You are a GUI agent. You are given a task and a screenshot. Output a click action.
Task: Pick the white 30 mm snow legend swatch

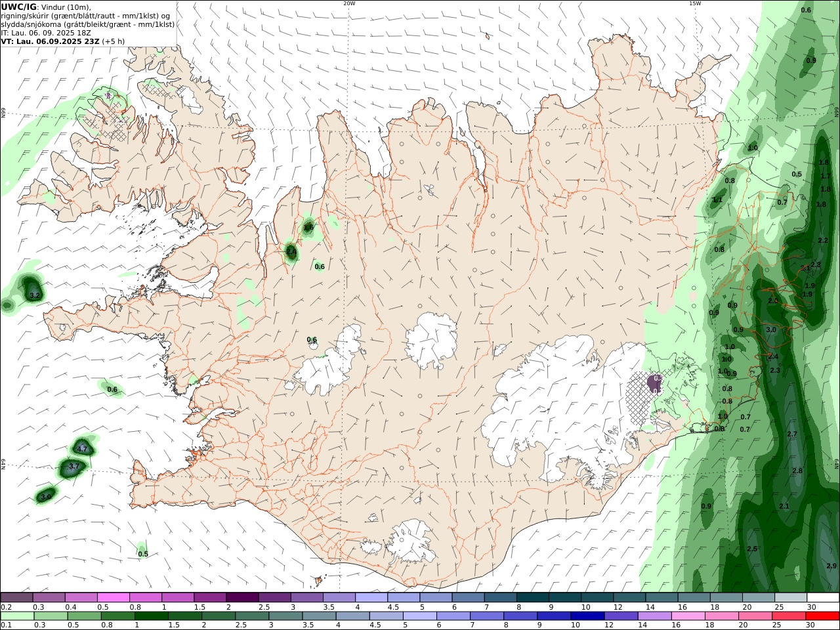(823, 598)
